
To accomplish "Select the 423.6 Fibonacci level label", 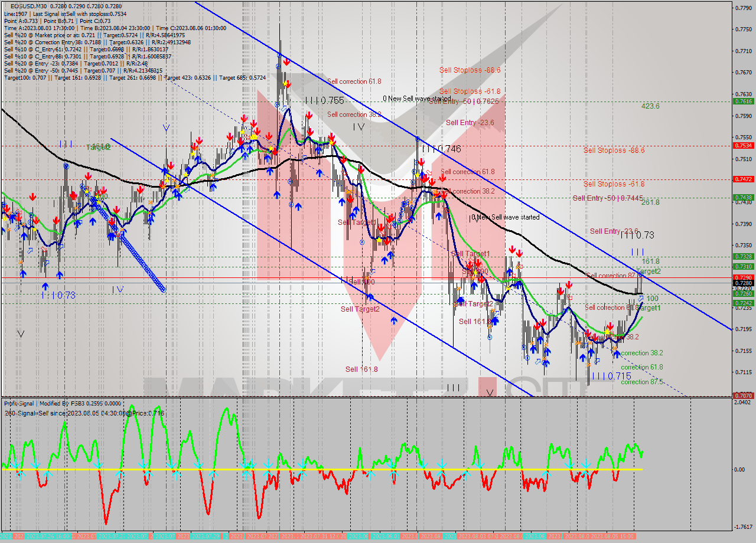I will (x=650, y=106).
